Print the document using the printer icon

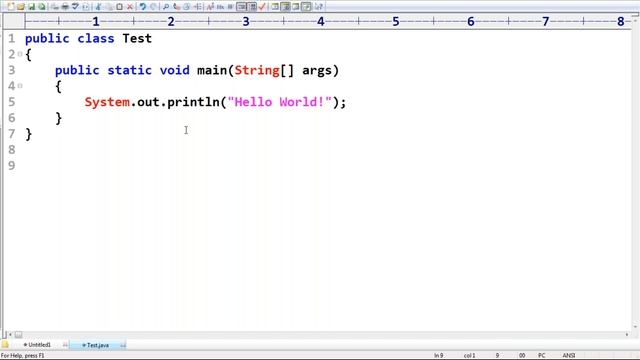point(65,7)
